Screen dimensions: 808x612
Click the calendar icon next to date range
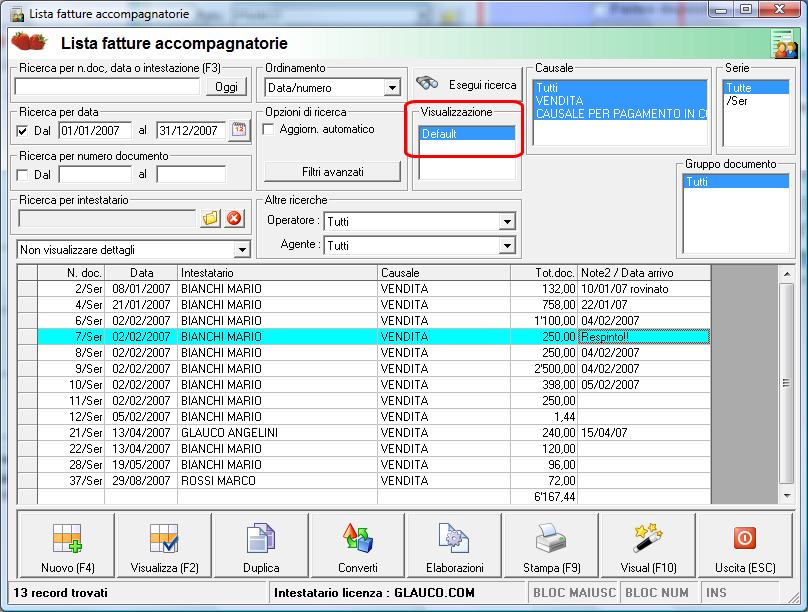pyautogui.click(x=239, y=130)
